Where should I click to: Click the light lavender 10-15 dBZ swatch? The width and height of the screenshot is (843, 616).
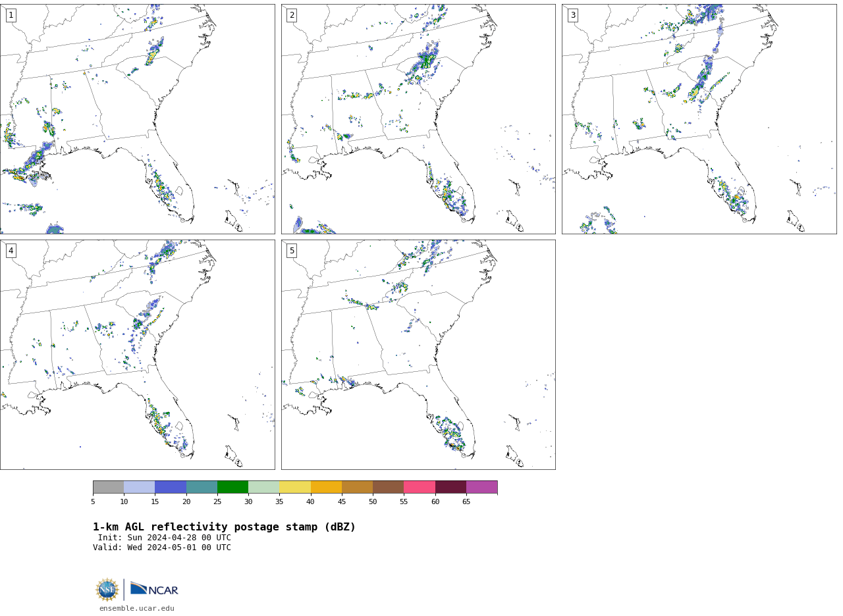(x=139, y=487)
